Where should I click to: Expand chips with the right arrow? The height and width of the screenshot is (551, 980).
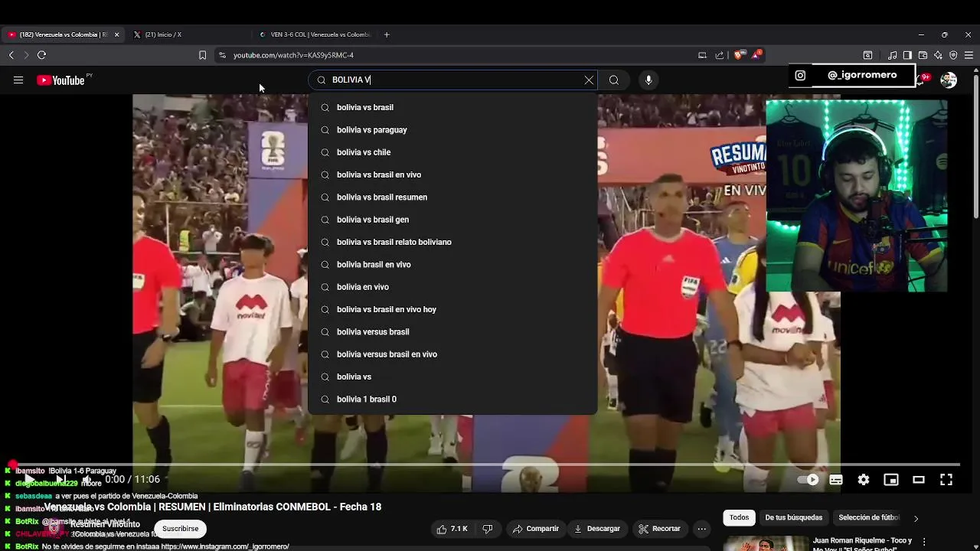916,519
